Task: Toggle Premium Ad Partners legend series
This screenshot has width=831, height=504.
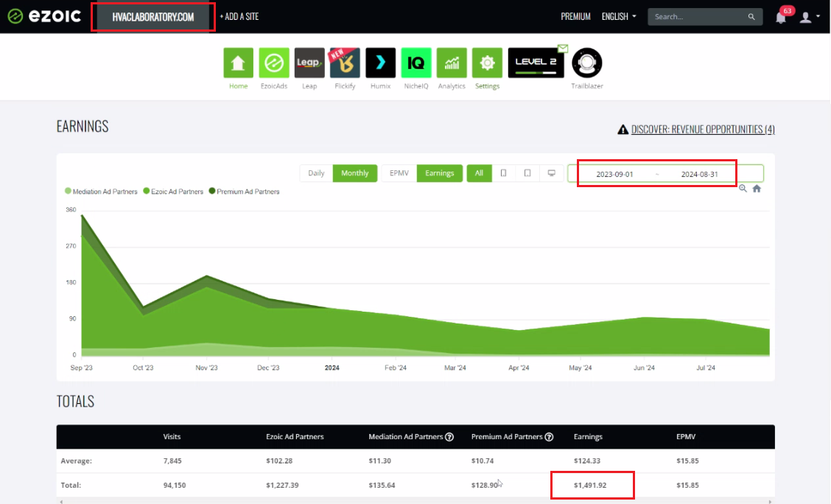Action: coord(245,192)
